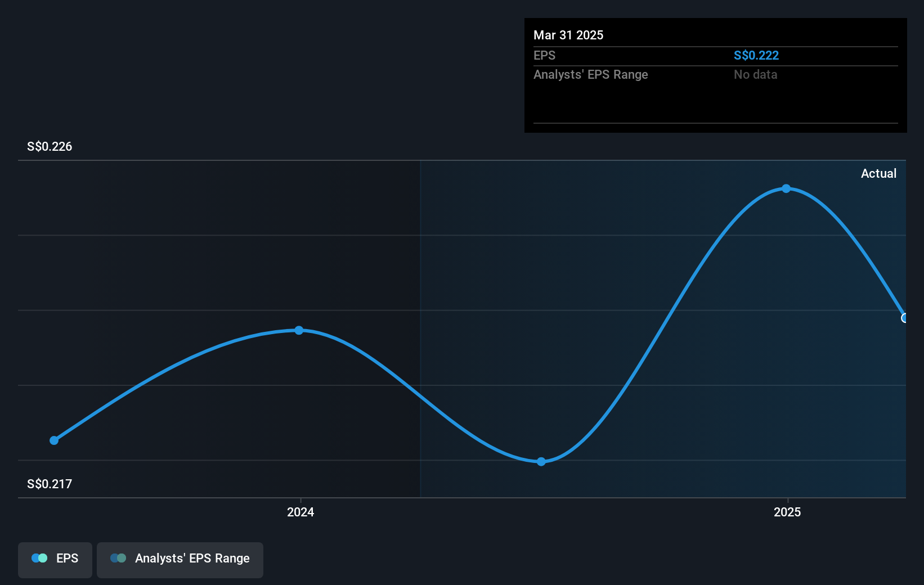Select the Actual section label
This screenshot has width=924, height=585.
tap(878, 173)
